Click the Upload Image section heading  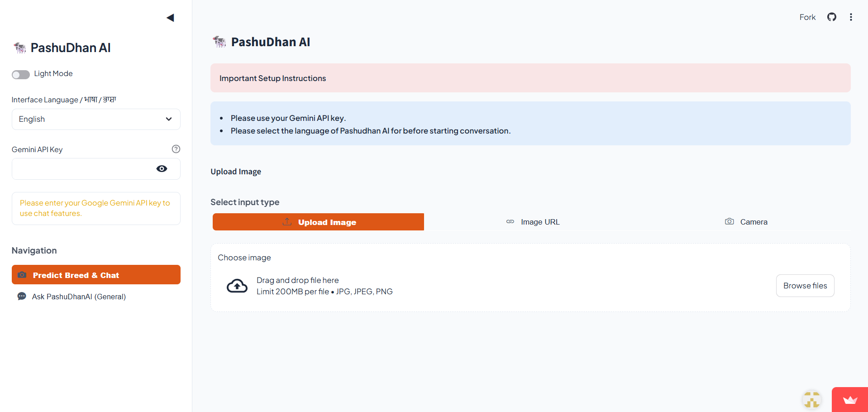click(x=236, y=172)
